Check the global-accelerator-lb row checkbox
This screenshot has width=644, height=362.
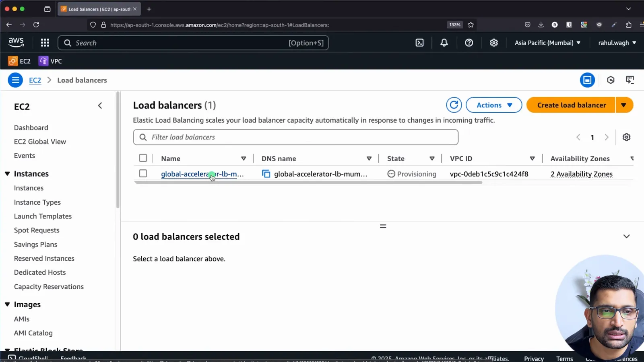(143, 173)
